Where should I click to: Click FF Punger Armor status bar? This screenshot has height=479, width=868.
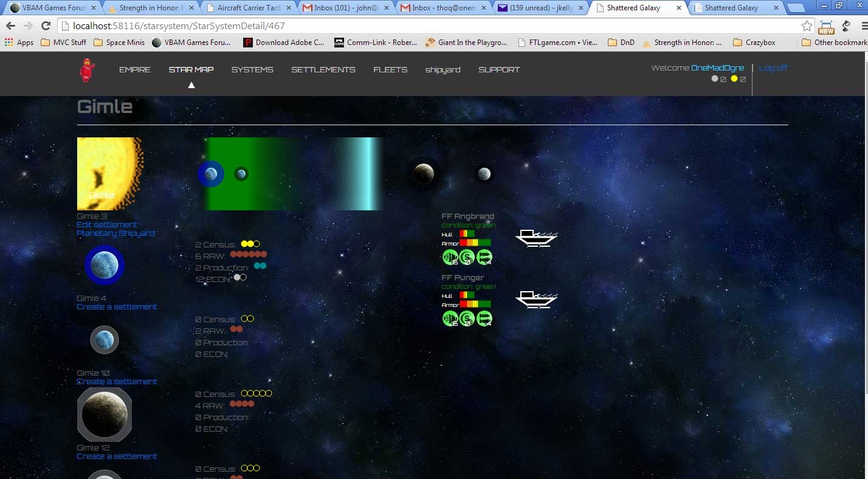(475, 304)
